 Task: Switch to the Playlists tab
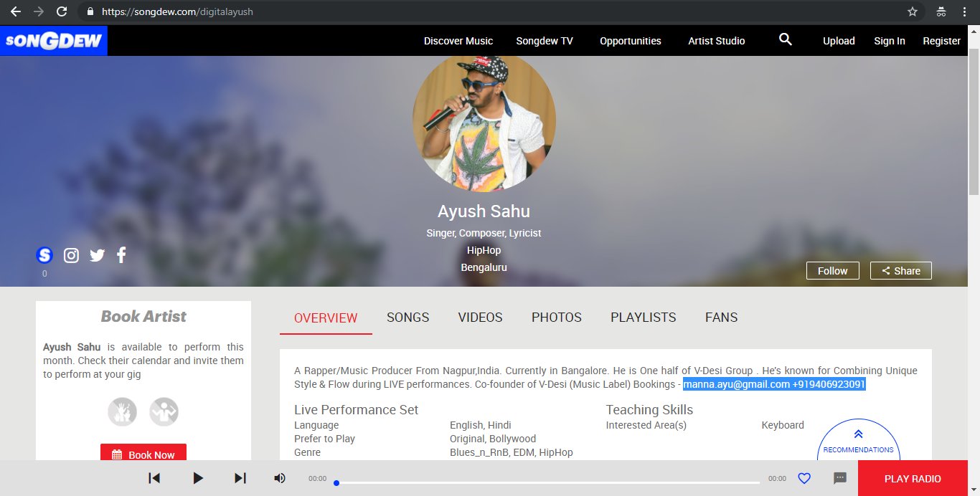tap(644, 317)
